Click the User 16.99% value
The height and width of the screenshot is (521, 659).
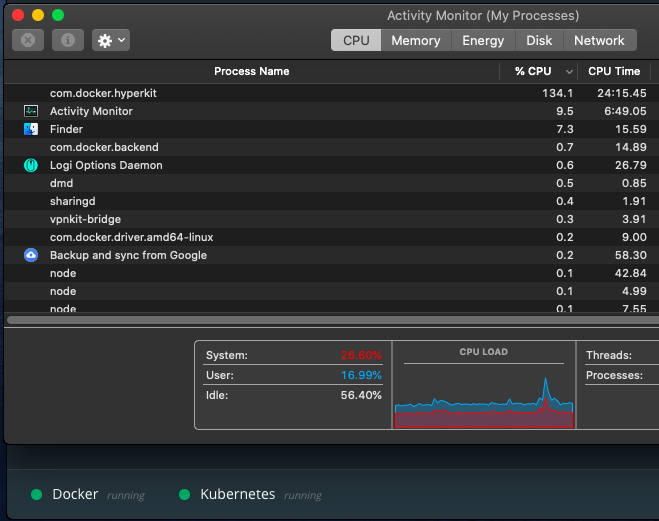coord(361,375)
